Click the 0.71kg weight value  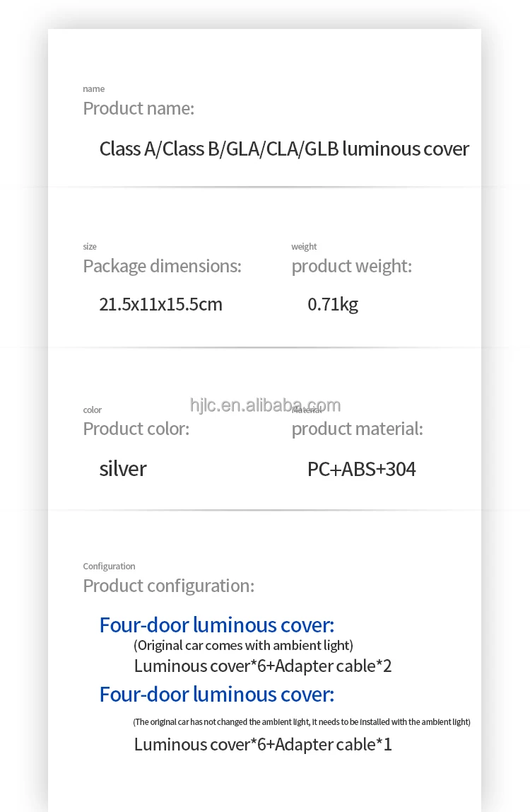click(x=333, y=305)
